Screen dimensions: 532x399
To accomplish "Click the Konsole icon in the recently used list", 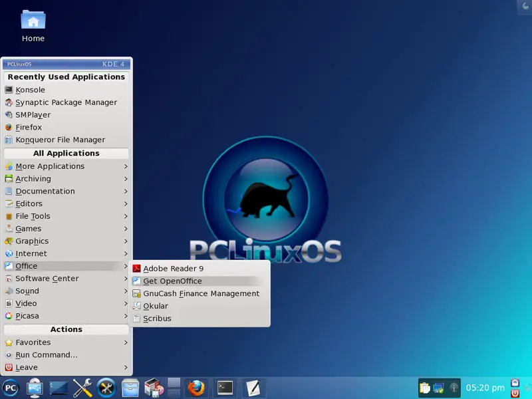I will (9, 90).
